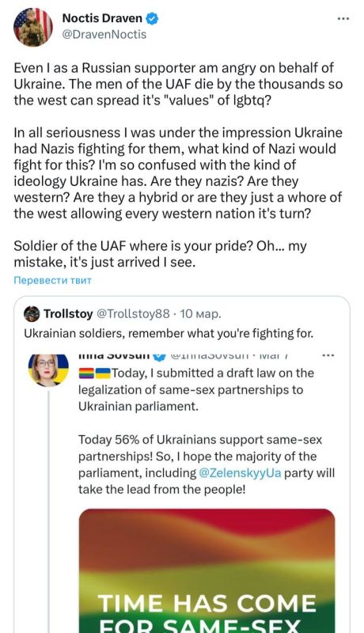This screenshot has width=364, height=633.
Task: Click verified badge next to Inna Sovsun
Action: [160, 356]
